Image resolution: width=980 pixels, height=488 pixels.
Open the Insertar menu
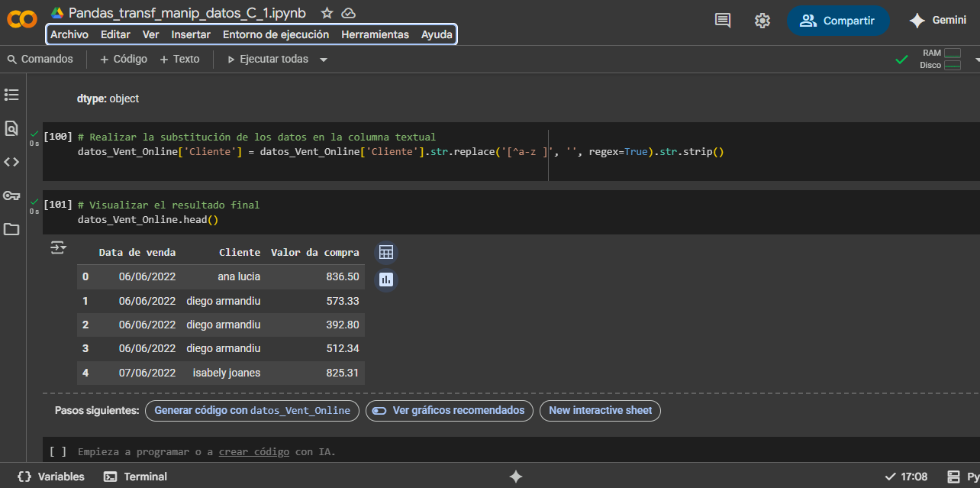tap(191, 34)
